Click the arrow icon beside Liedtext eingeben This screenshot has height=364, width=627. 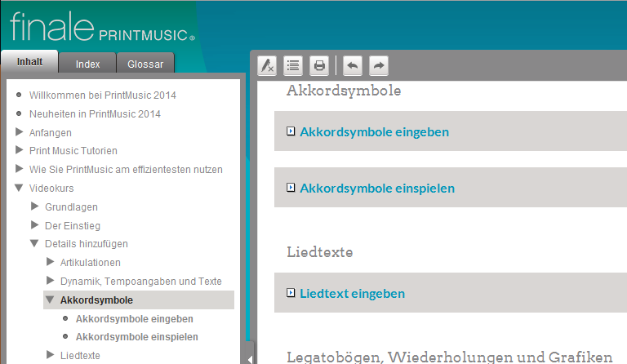[291, 294]
